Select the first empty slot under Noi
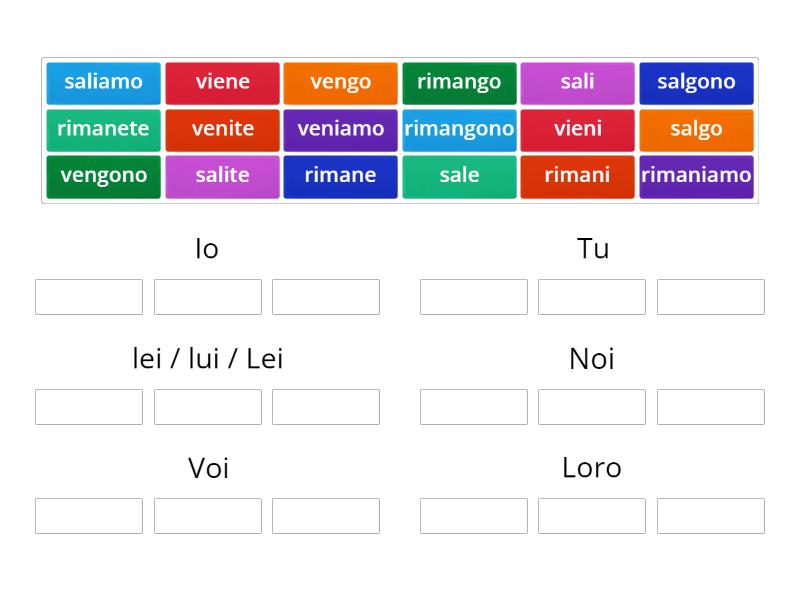This screenshot has height=600, width=800. 474,407
